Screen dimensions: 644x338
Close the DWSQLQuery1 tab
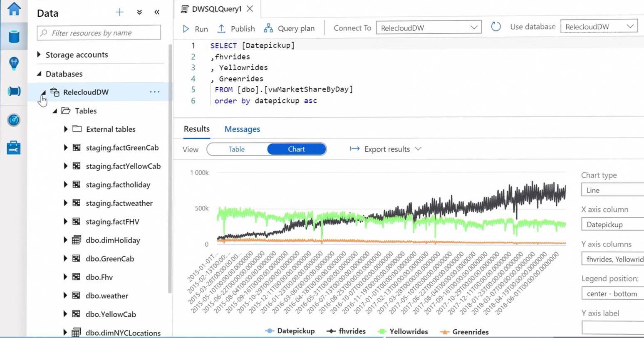(250, 8)
